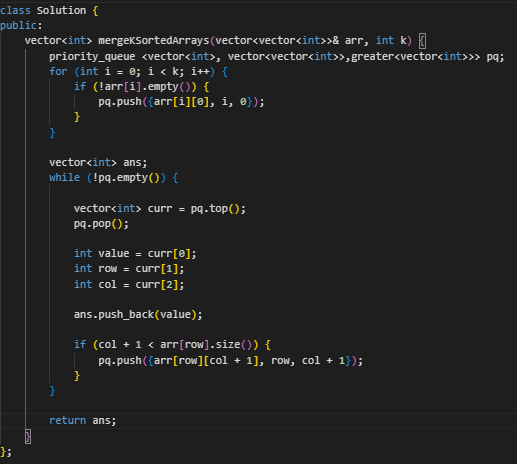Click the 'return ans;' statement
The width and height of the screenshot is (517, 464).
(x=83, y=420)
